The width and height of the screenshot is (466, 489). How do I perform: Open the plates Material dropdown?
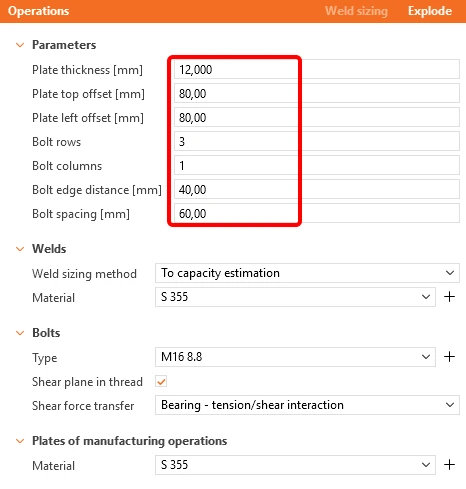(x=295, y=465)
